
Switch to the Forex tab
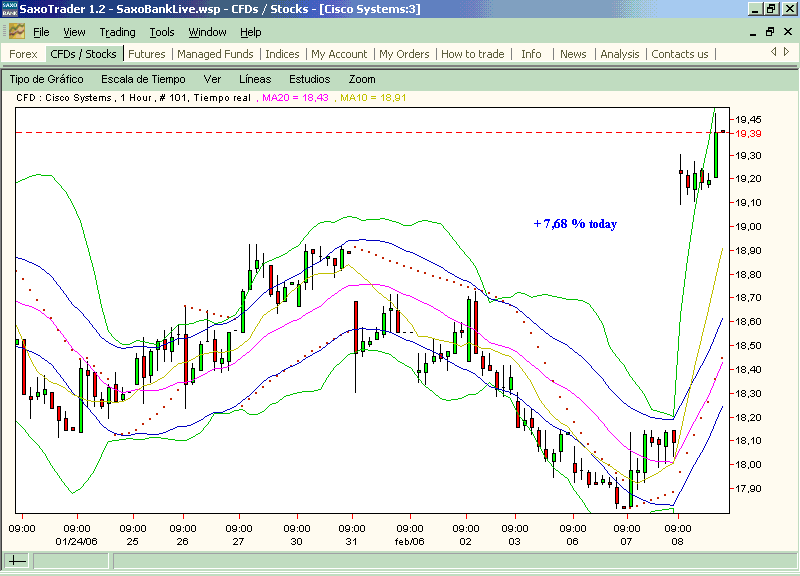23,54
